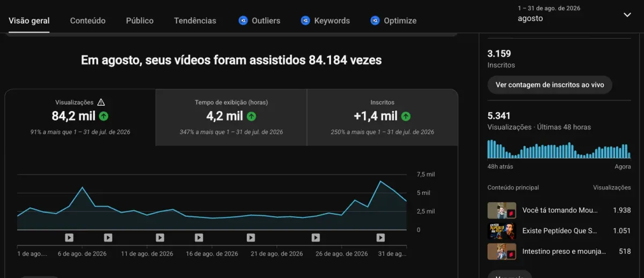This screenshot has width=644, height=278.
Task: Click the 5.341 views count
Action: coord(499,116)
